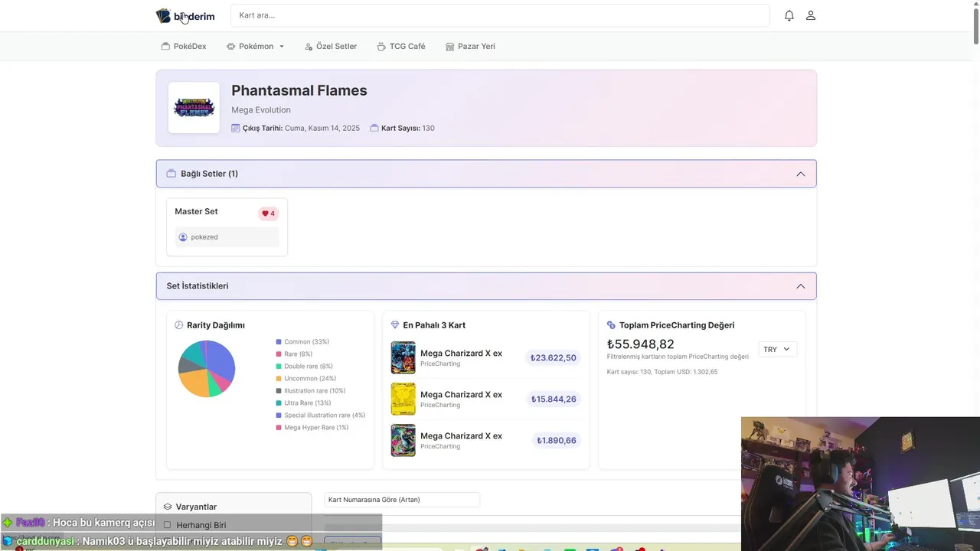
Task: Toggle Illustration rare (10%) legend entry
Action: click(311, 391)
